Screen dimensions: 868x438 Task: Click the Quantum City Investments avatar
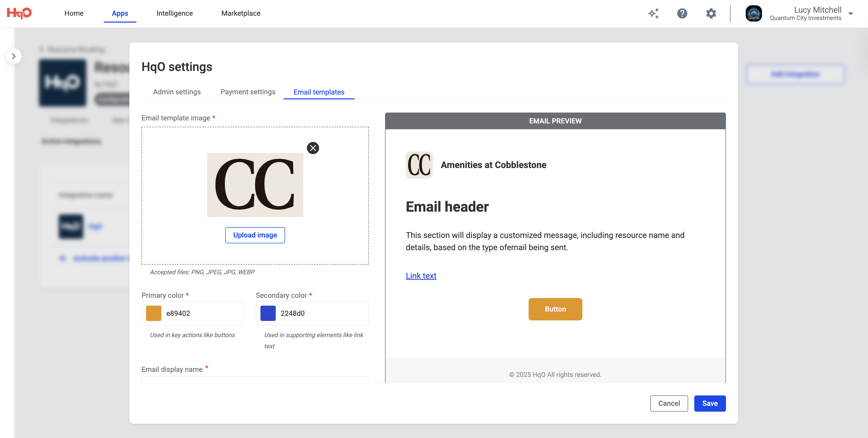[754, 13]
